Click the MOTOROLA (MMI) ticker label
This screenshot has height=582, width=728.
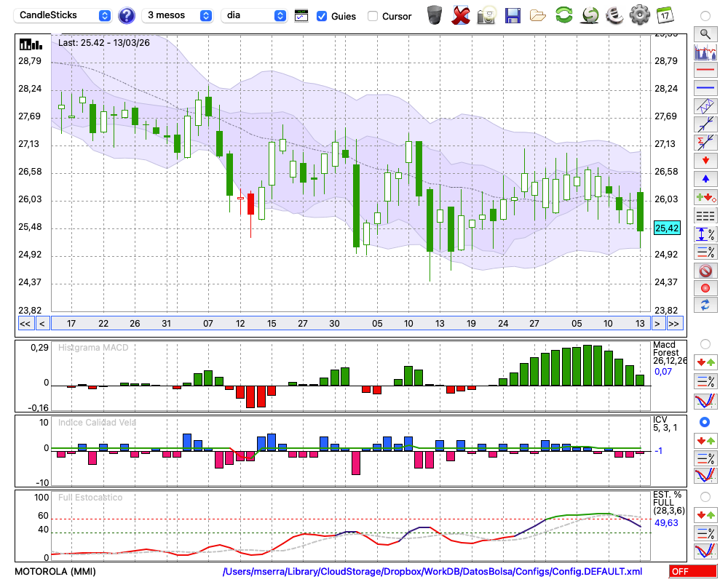coord(55,571)
